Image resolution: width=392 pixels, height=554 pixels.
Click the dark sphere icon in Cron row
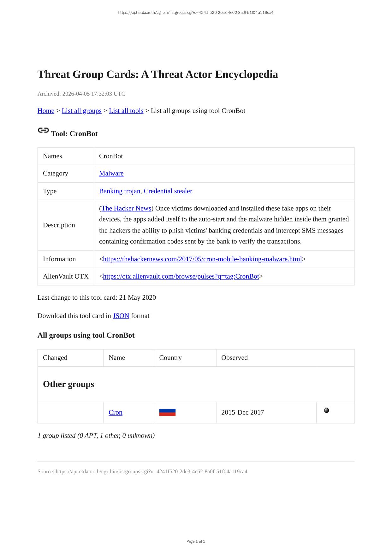pos(326,410)
